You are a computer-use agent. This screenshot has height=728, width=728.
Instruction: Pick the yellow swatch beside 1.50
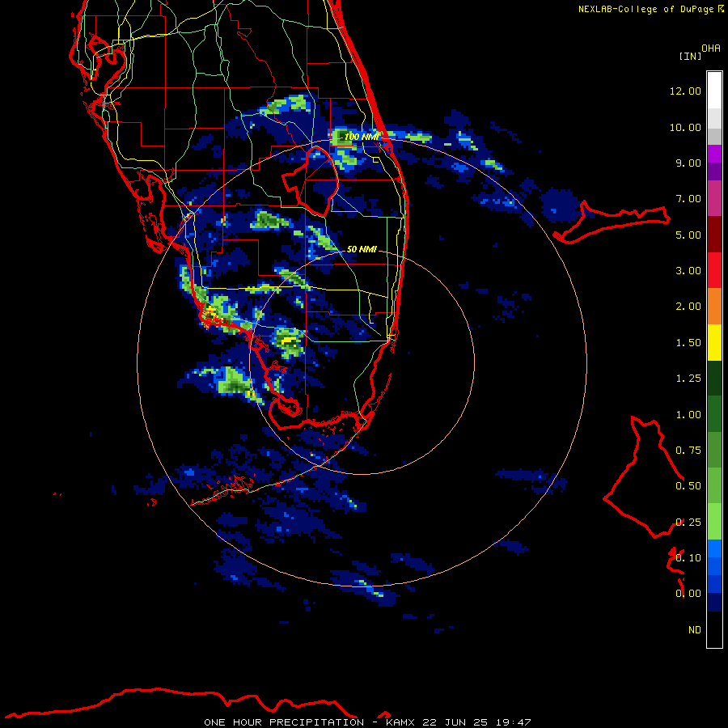coord(714,342)
